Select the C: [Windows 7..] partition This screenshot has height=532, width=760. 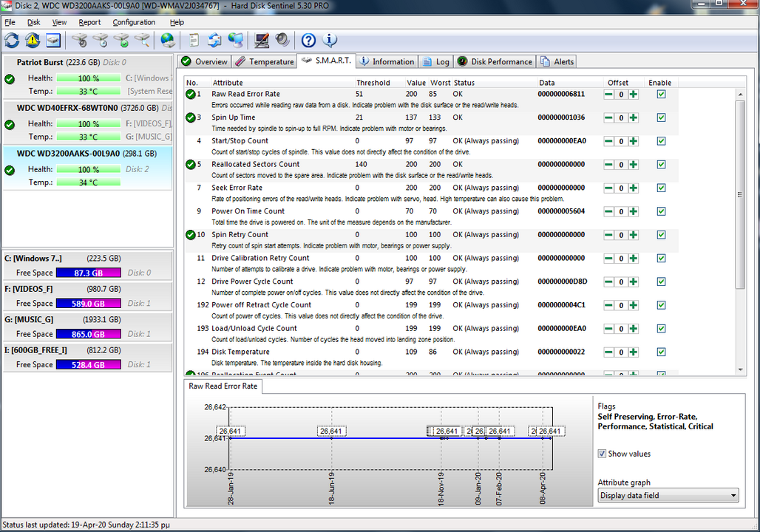tap(88, 265)
